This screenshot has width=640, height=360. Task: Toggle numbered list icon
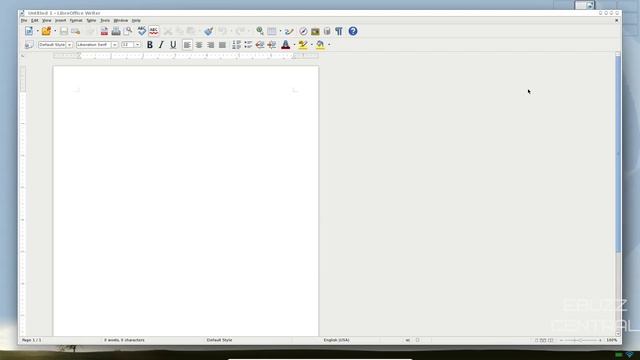(236, 45)
